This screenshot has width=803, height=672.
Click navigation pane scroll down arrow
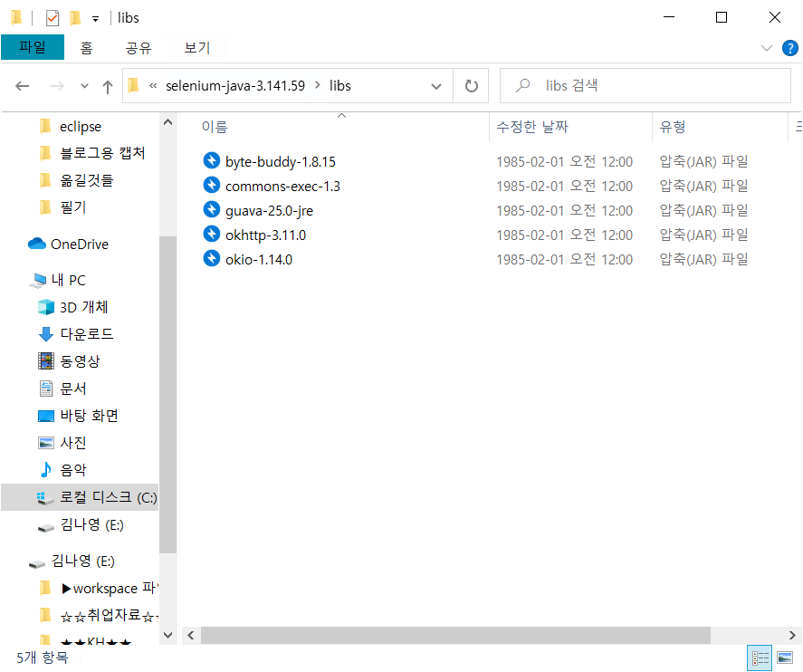167,635
